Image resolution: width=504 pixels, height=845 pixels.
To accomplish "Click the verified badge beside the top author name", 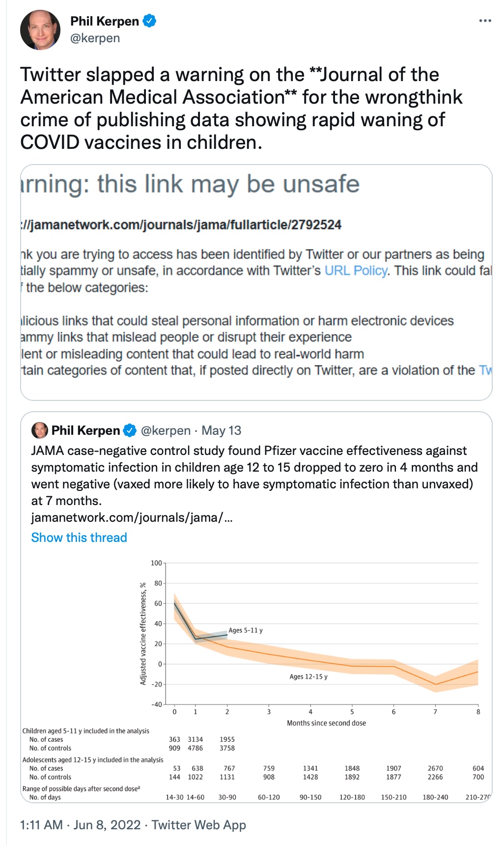I will (149, 21).
